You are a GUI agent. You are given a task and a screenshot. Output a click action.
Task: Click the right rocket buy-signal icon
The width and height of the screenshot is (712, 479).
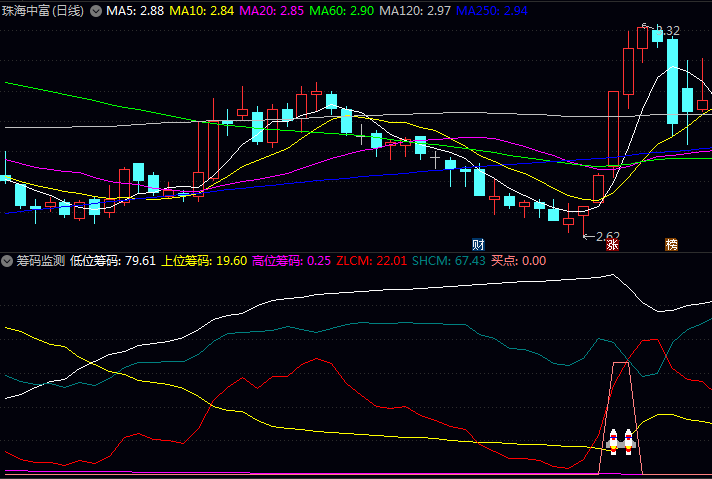(629, 441)
